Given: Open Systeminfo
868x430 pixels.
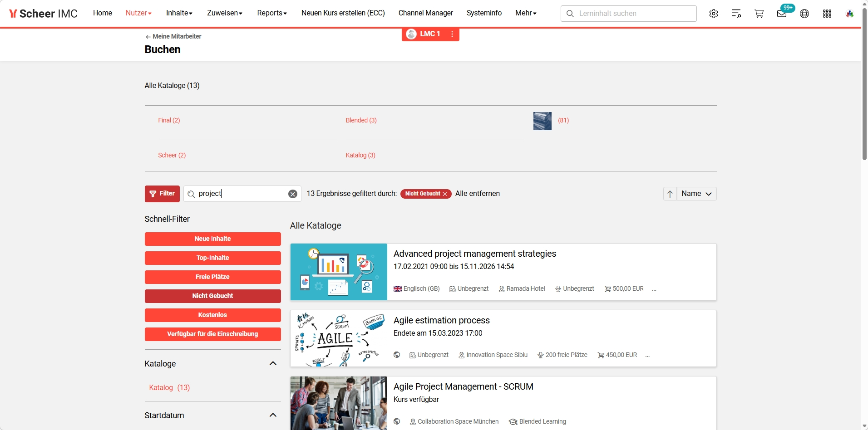Looking at the screenshot, I should [484, 13].
